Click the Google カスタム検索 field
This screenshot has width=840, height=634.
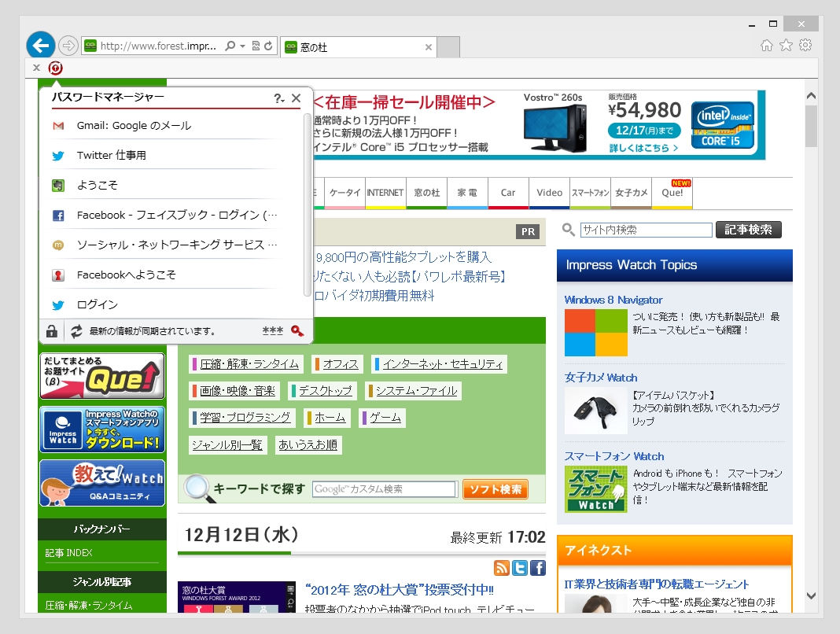[384, 489]
